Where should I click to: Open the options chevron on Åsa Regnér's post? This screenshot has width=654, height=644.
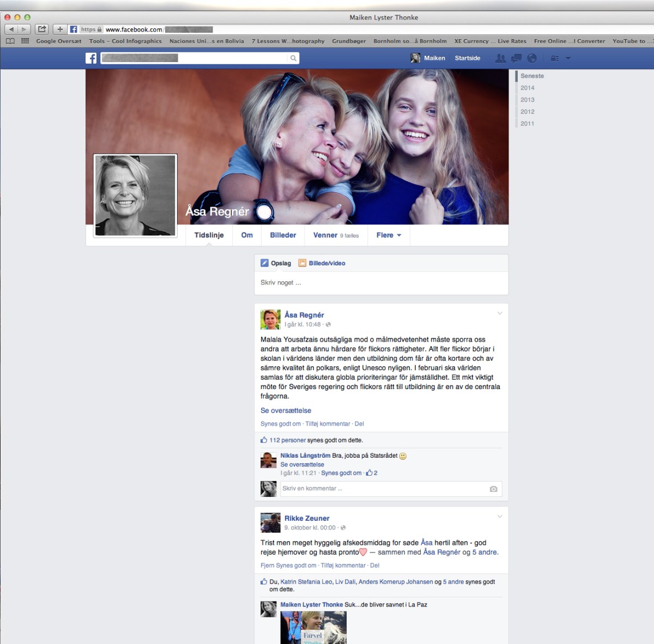tap(500, 313)
